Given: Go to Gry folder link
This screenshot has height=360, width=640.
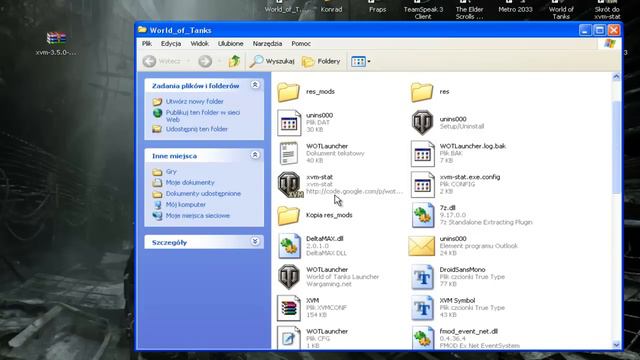Looking at the screenshot, I should click(171, 171).
